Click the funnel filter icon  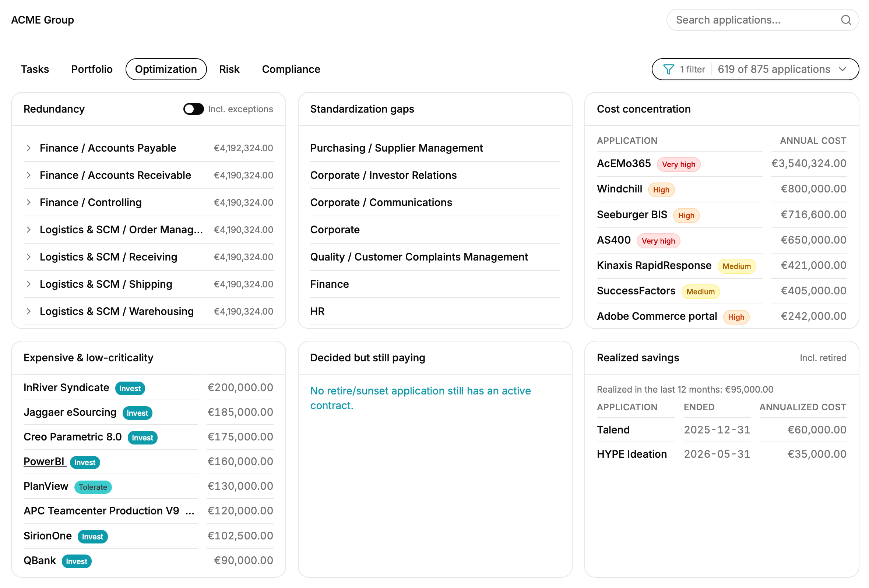coord(668,69)
